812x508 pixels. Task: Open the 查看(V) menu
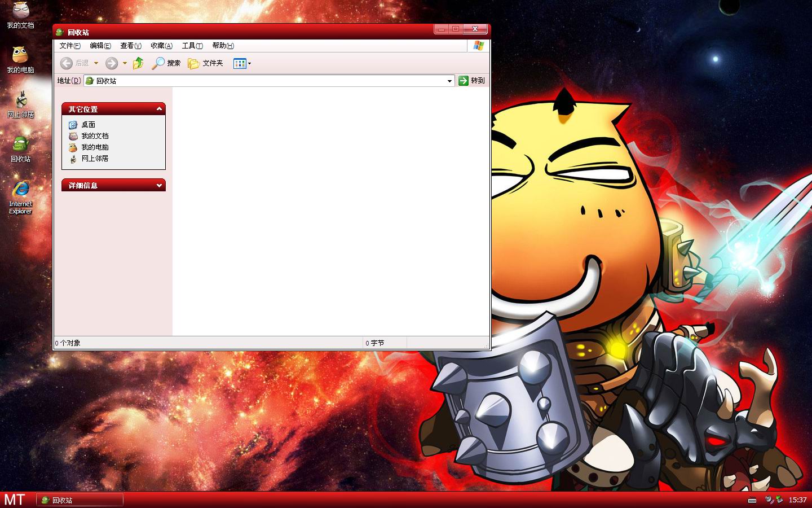coord(131,46)
